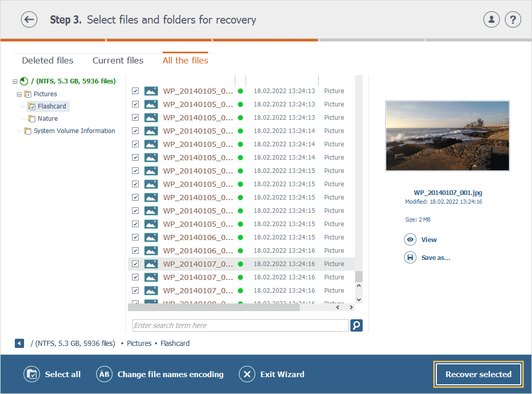
Task: Uncheck the first file row checkbox
Action: tap(136, 91)
